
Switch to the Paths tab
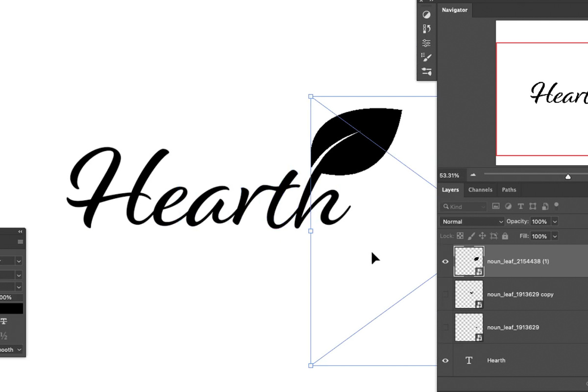point(509,190)
